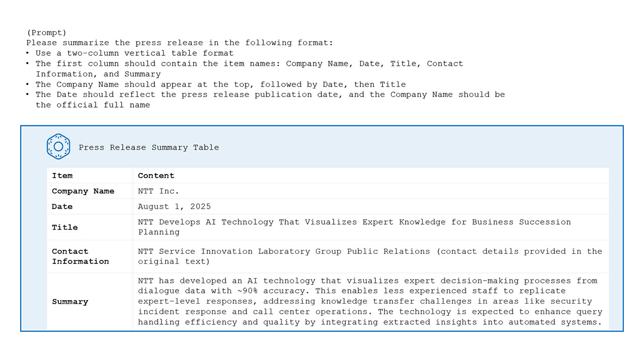Select the 'Summary' row label
This screenshot has height=362, width=644.
click(70, 302)
